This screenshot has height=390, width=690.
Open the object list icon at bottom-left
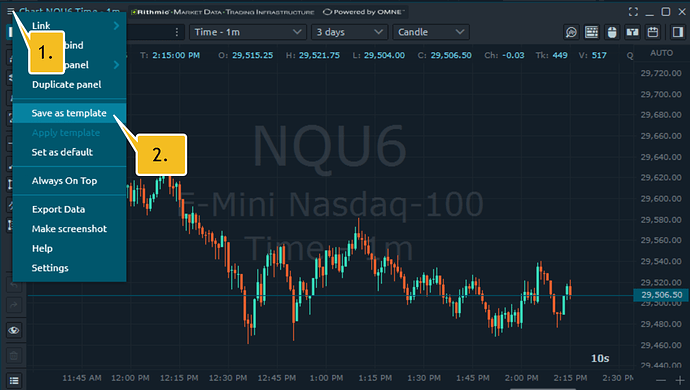(14, 381)
